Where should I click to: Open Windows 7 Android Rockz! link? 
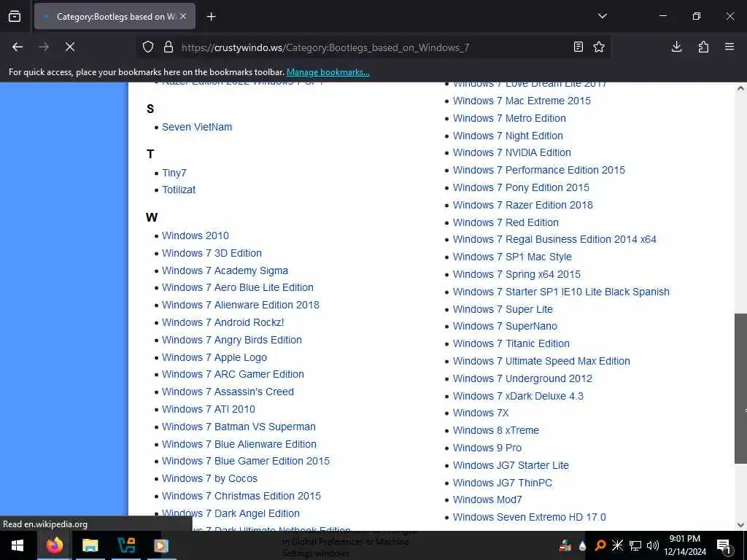(223, 322)
